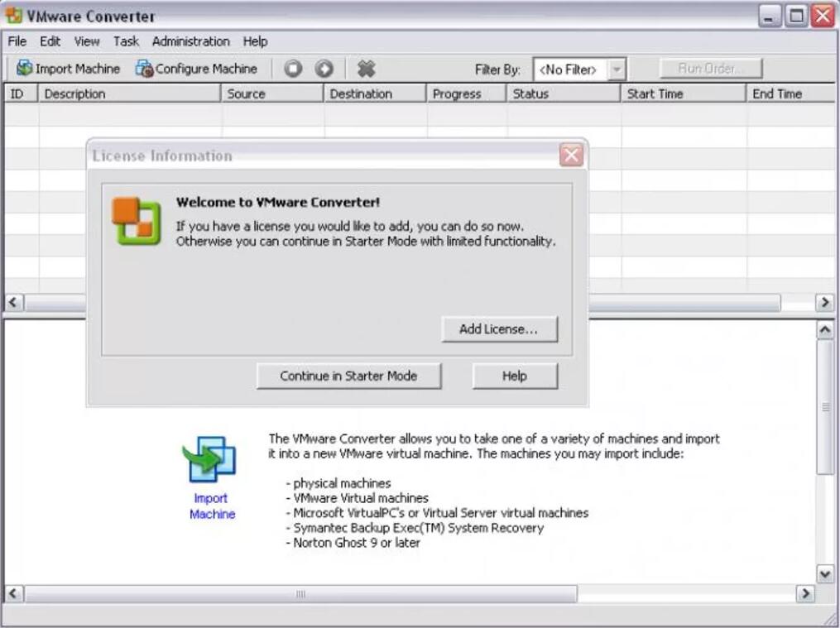Screen dimensions: 840x628
Task: Sort by the Source column header
Action: pos(272,93)
